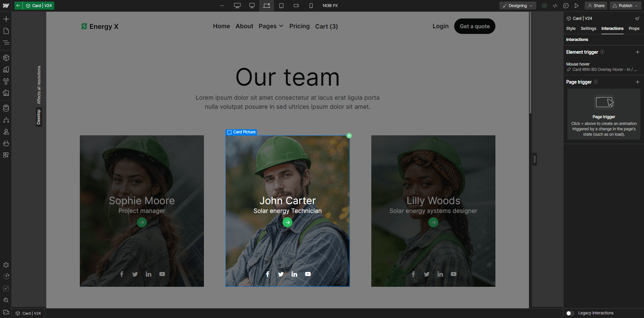This screenshot has height=318, width=644.
Task: Open the Assets panel
Action: [x=6, y=93]
